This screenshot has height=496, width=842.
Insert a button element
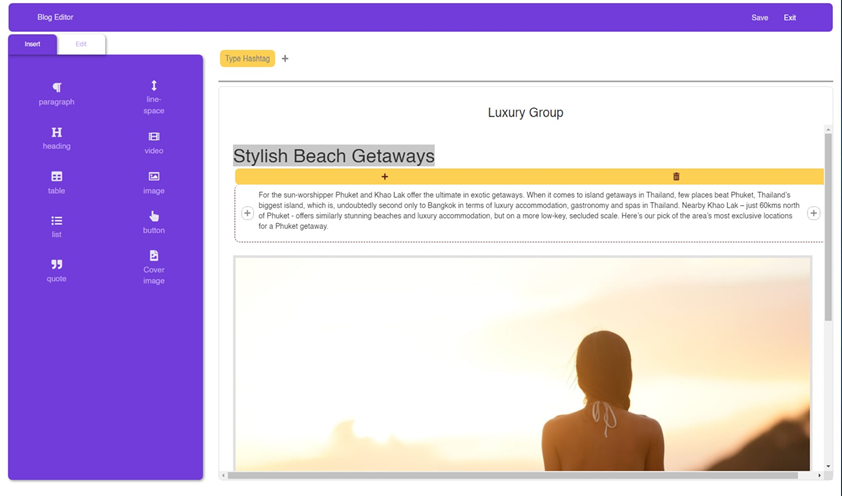point(154,216)
